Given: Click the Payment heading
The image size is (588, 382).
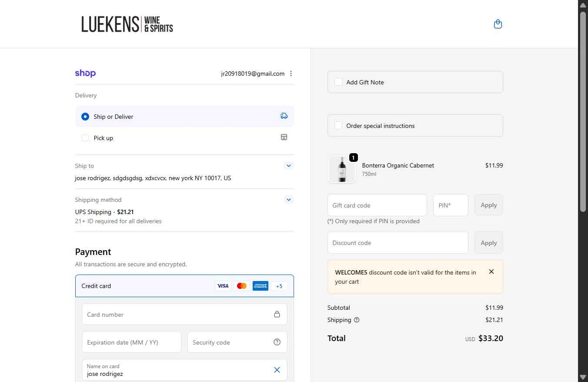Looking at the screenshot, I should (93, 252).
